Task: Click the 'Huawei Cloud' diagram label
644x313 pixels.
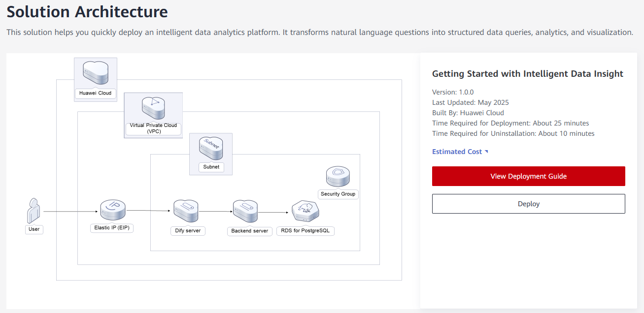Action: tap(96, 93)
